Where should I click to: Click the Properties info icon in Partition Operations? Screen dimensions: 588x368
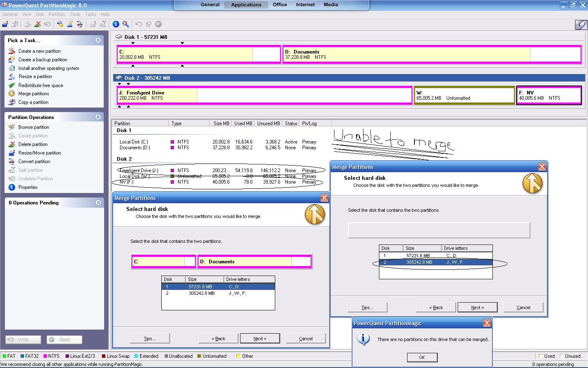(11, 187)
